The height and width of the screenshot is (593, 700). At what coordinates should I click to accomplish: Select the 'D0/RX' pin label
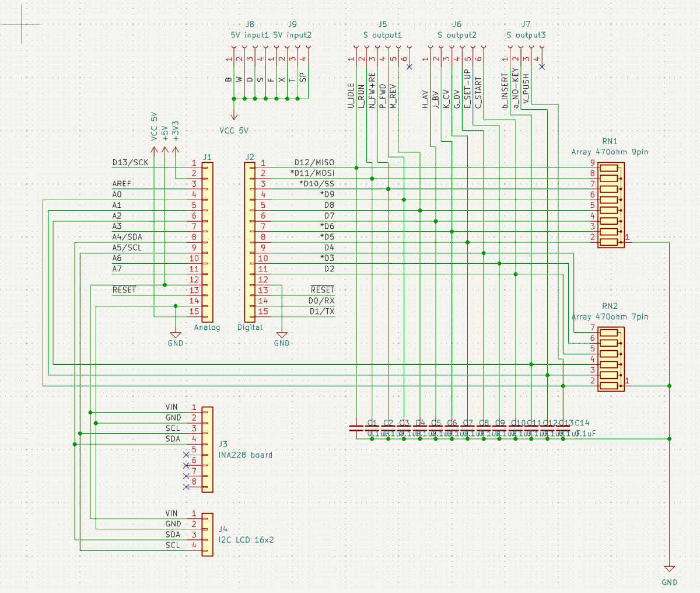coord(321,301)
